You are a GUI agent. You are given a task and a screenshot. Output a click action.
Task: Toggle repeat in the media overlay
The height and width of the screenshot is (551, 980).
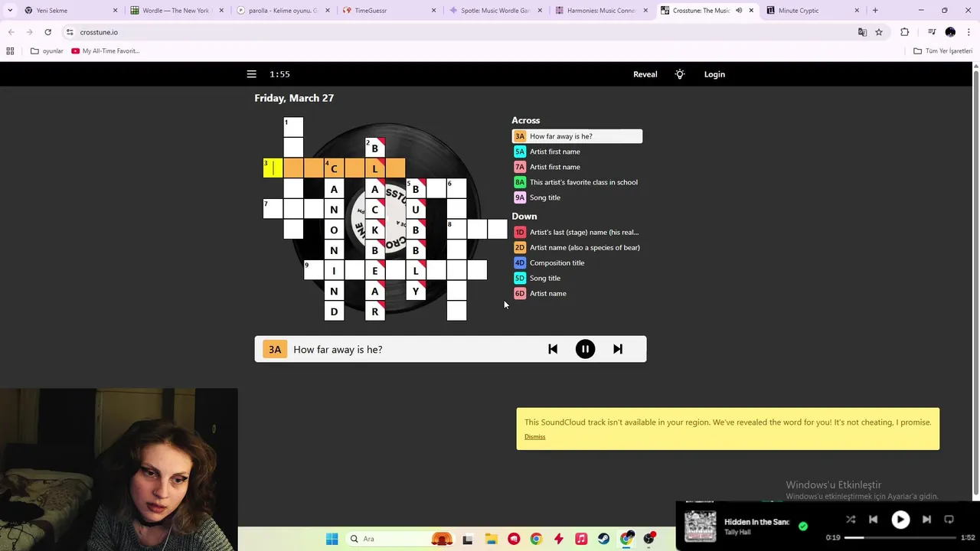click(949, 519)
